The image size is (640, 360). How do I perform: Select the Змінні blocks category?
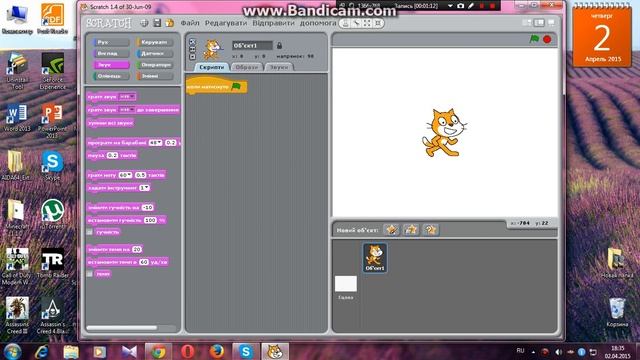click(x=155, y=76)
